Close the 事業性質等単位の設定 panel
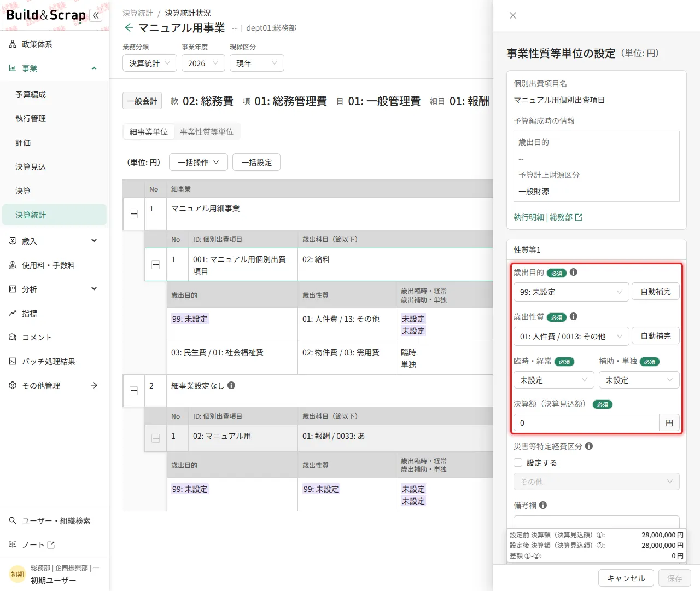Image resolution: width=700 pixels, height=591 pixels. [x=513, y=15]
